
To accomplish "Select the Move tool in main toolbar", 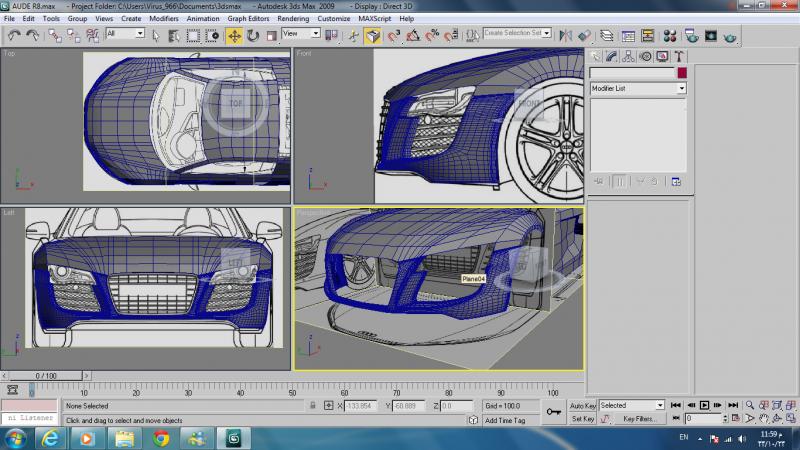I will [234, 36].
